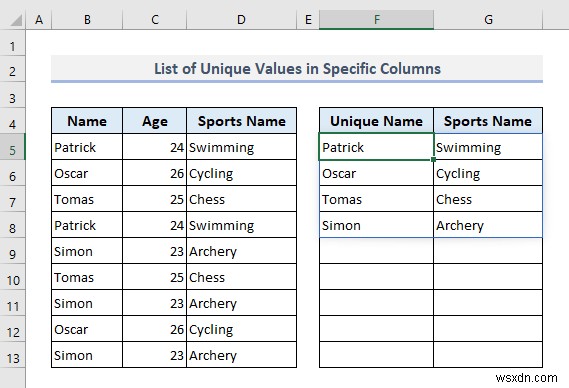Click empty cell F9 under Simon

click(x=377, y=251)
